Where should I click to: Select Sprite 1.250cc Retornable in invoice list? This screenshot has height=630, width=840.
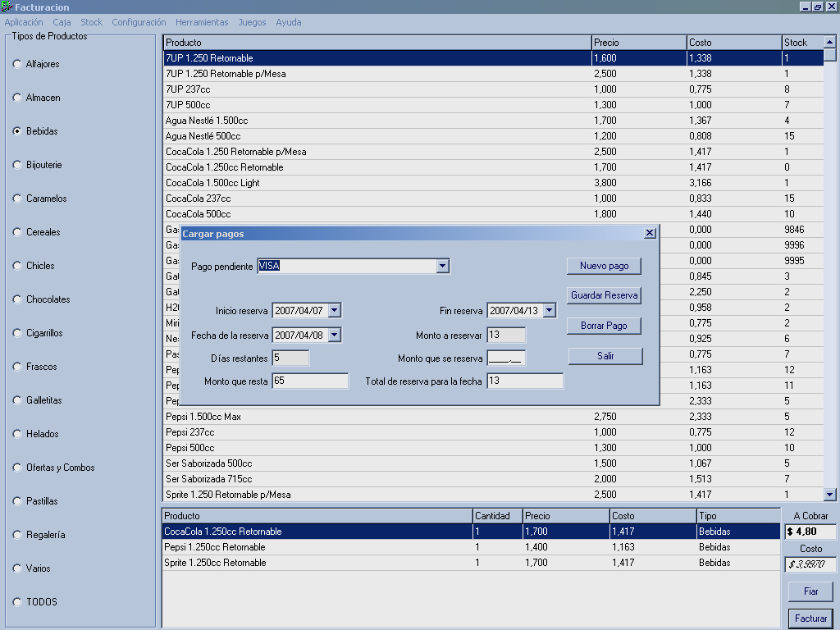(x=471, y=563)
